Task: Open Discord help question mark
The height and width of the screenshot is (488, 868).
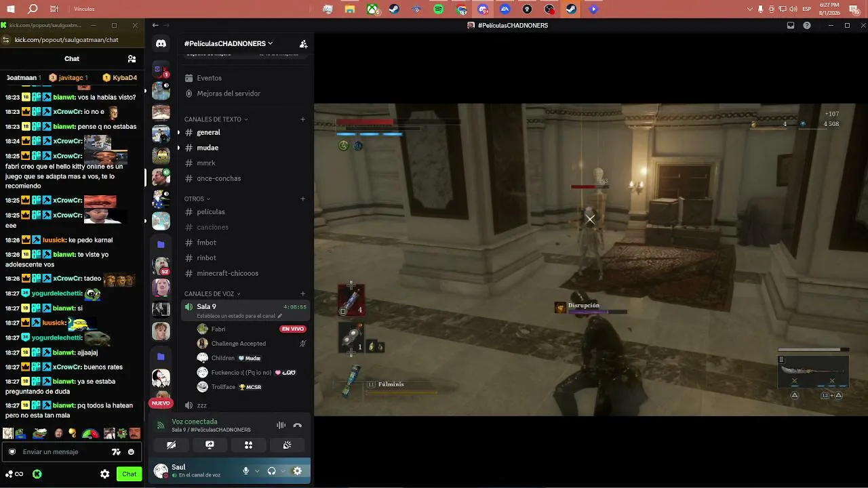Action: [807, 26]
